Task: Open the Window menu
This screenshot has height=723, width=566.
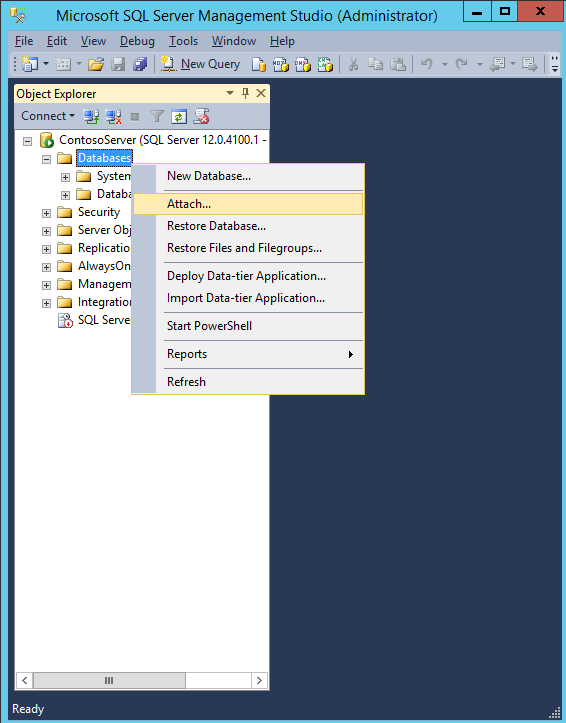Action: 234,41
